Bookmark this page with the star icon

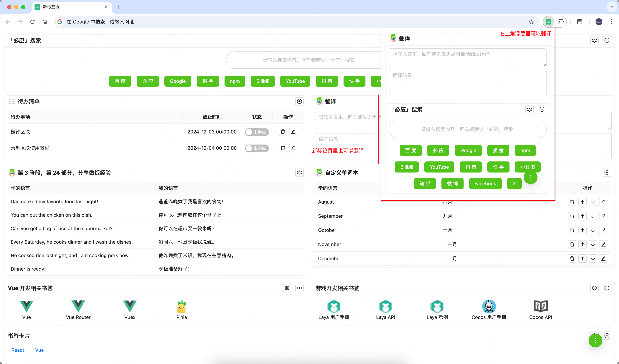(x=531, y=22)
